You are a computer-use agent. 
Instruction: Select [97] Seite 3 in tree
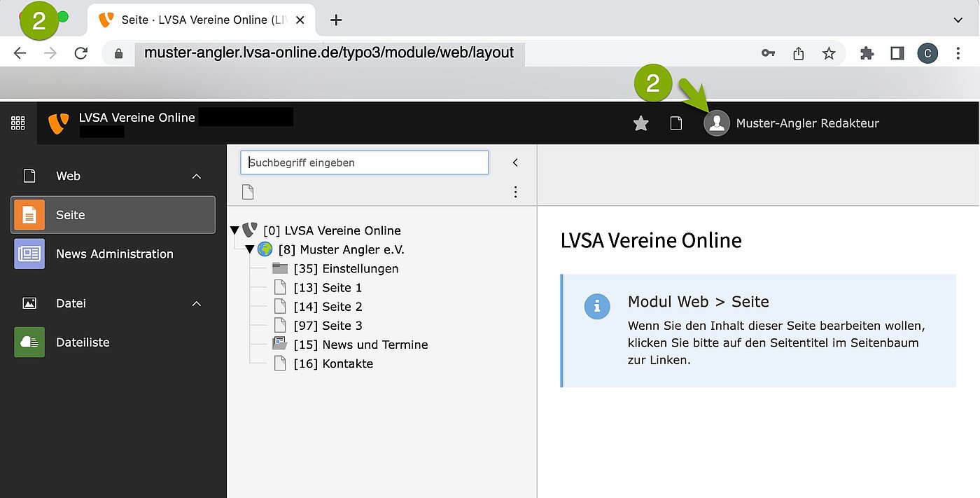pos(328,325)
